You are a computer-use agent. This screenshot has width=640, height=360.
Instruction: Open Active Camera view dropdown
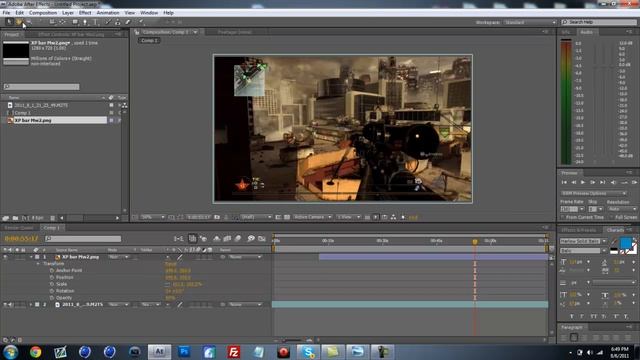tap(312, 217)
